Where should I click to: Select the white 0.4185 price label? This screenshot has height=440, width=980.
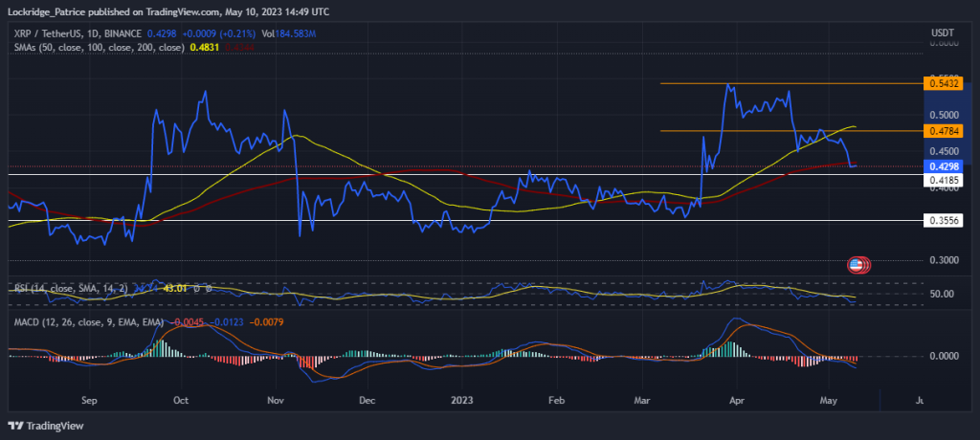(943, 179)
